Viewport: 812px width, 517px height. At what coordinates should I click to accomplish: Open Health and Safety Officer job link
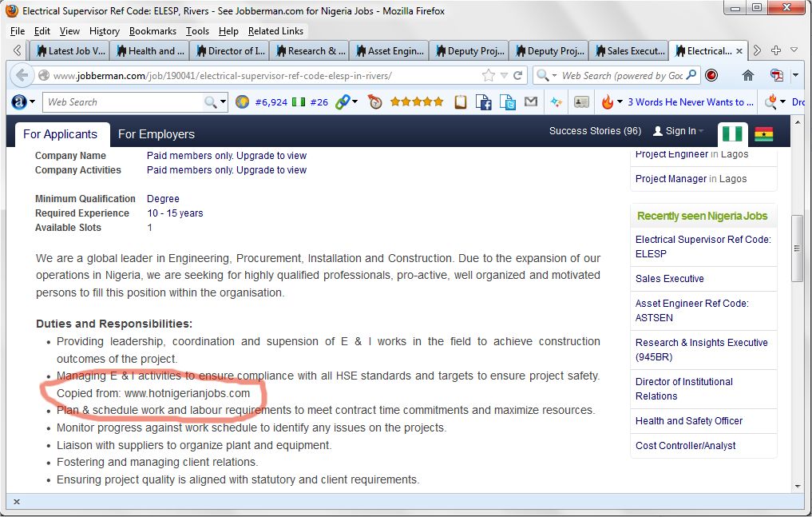pyautogui.click(x=689, y=421)
